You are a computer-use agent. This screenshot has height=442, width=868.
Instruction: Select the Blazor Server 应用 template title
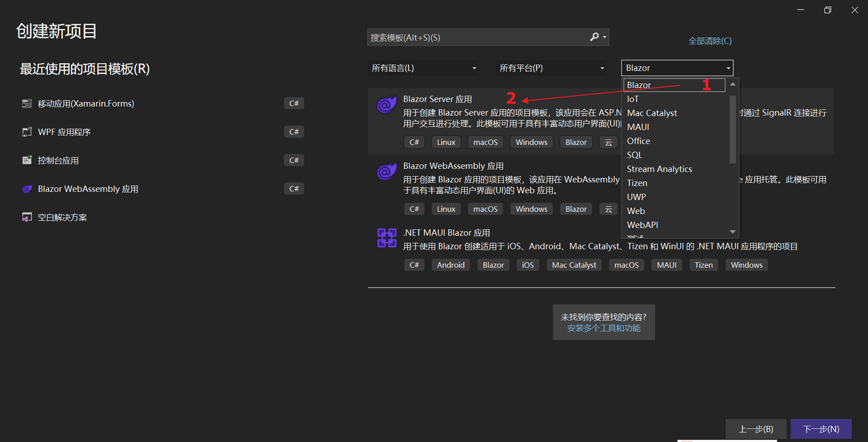(437, 99)
